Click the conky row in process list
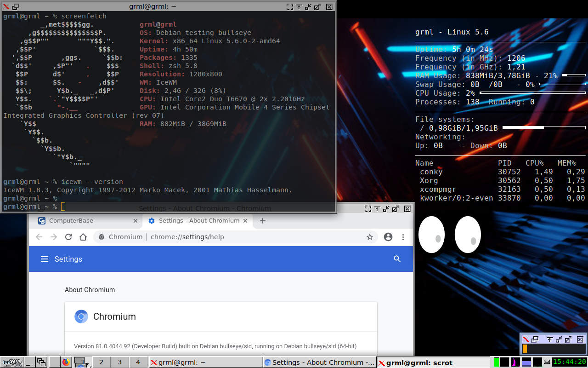Screen dimensions: 588x368 (500, 172)
